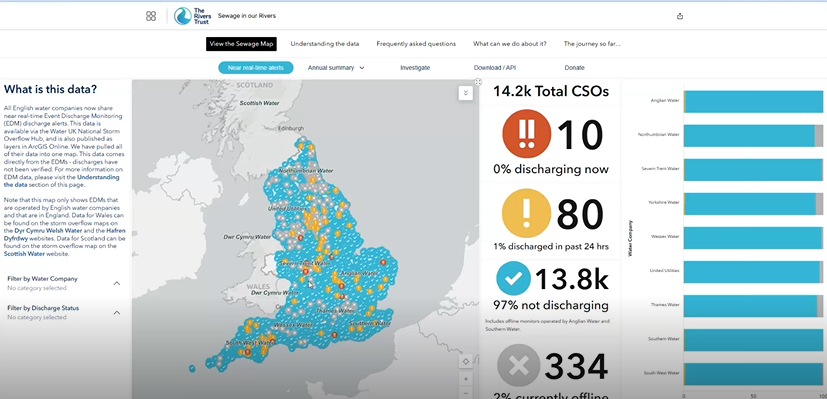
Task: Expand the map using corner fullscreen icon
Action: point(477,82)
